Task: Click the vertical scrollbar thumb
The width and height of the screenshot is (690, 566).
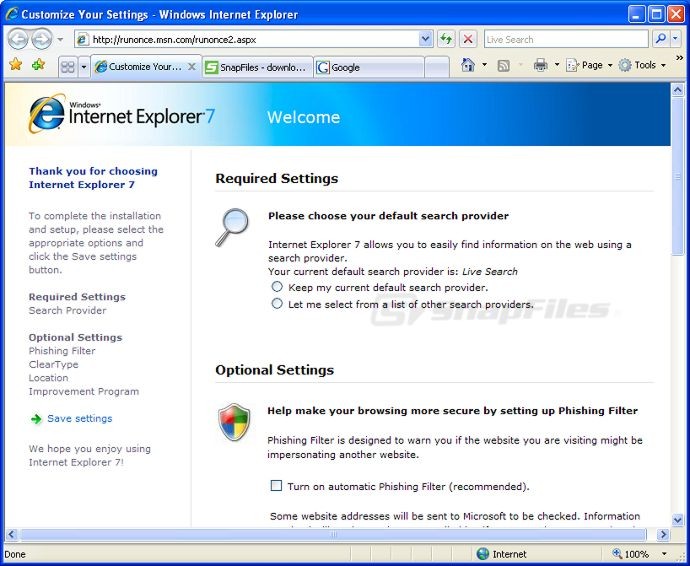Action: 678,176
